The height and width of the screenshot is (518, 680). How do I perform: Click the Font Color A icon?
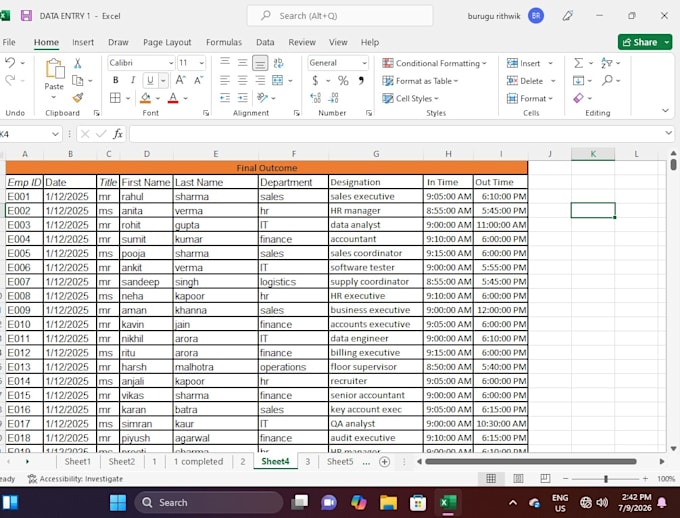[173, 98]
